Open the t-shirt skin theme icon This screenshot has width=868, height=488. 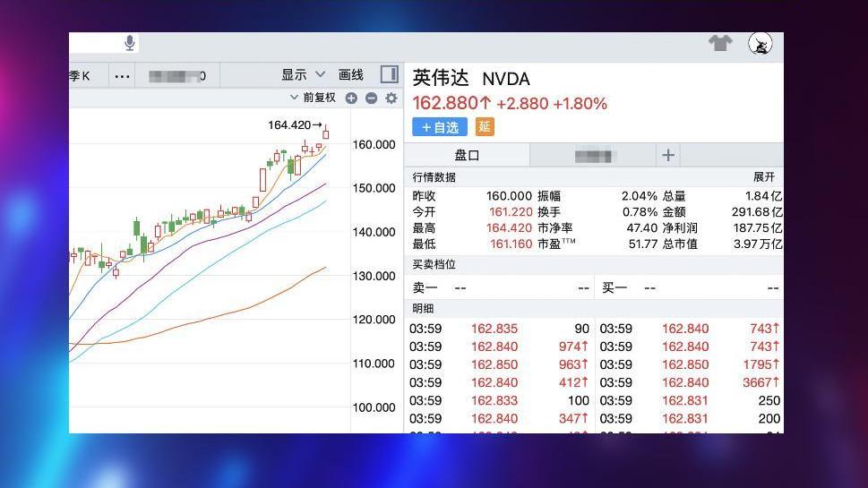[720, 43]
